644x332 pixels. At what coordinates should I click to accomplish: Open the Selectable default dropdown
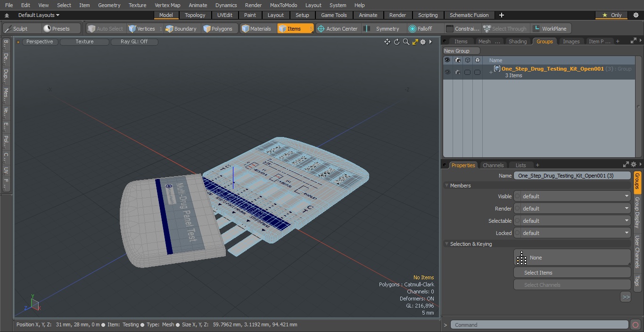576,221
